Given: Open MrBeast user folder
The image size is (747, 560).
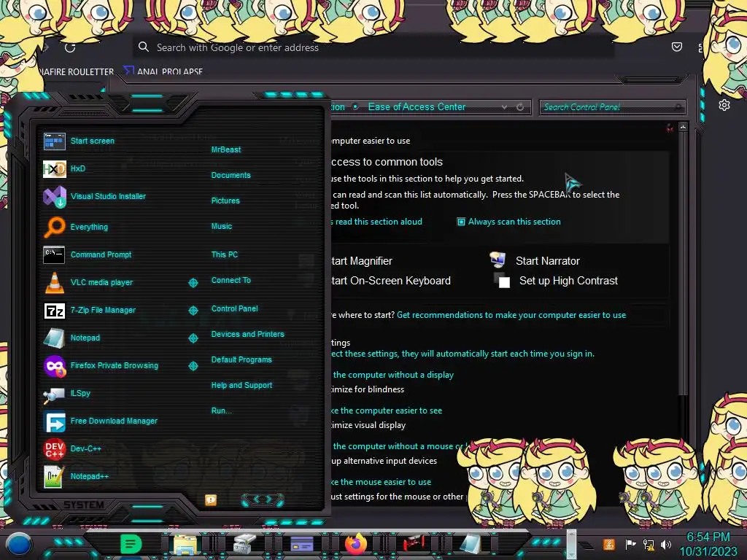Looking at the screenshot, I should [x=226, y=149].
